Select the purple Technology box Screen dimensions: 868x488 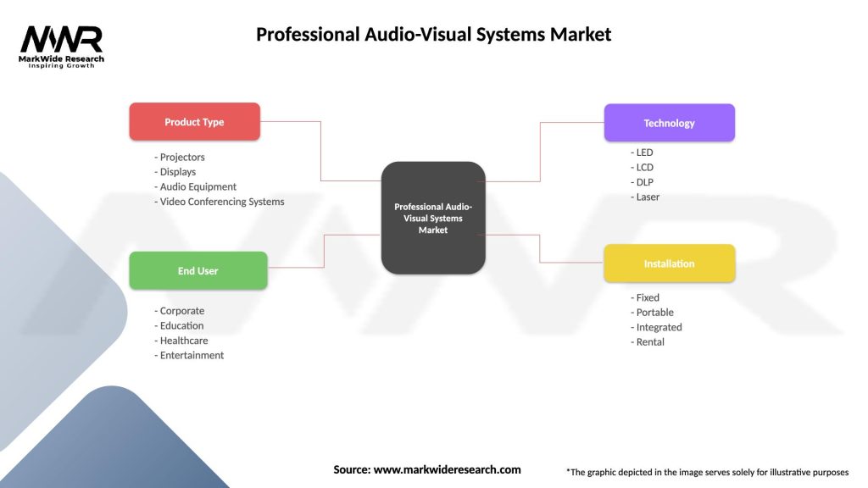point(669,122)
